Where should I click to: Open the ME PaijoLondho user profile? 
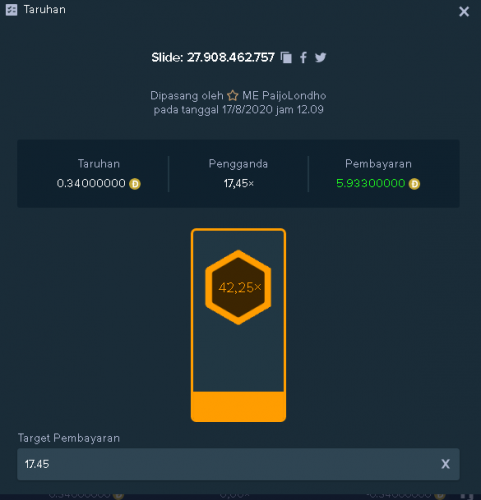[284, 96]
